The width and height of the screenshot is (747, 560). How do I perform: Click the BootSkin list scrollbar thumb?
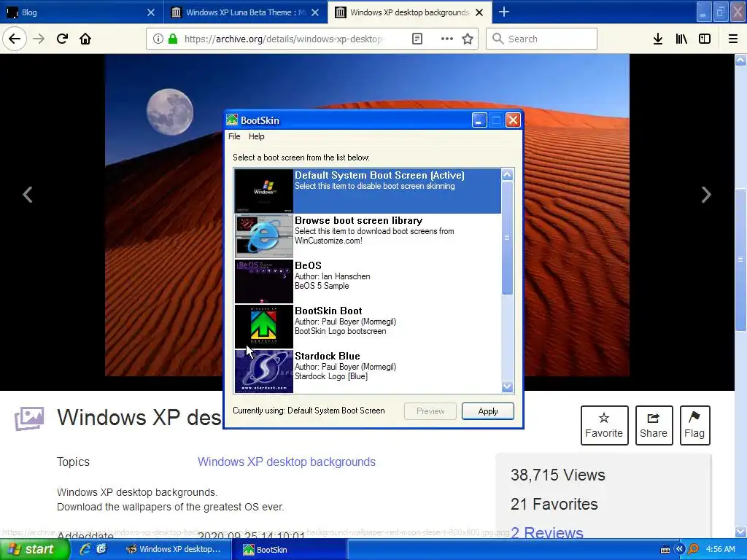[x=508, y=237]
